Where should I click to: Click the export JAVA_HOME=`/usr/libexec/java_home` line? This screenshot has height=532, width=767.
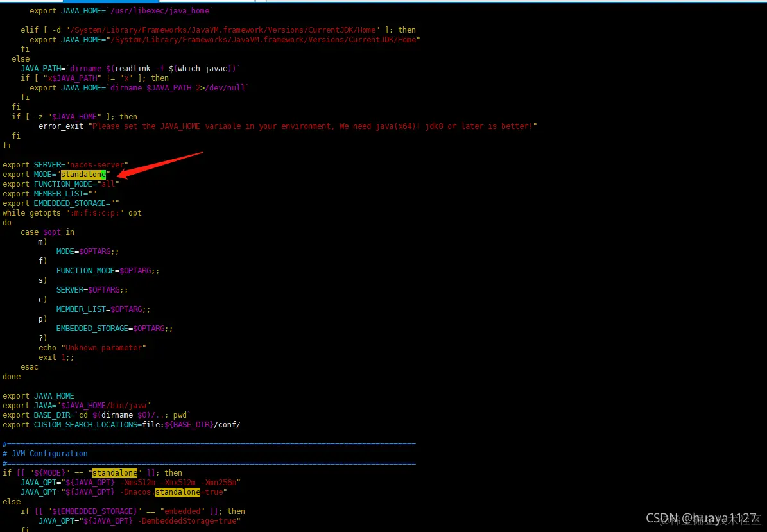(121, 10)
